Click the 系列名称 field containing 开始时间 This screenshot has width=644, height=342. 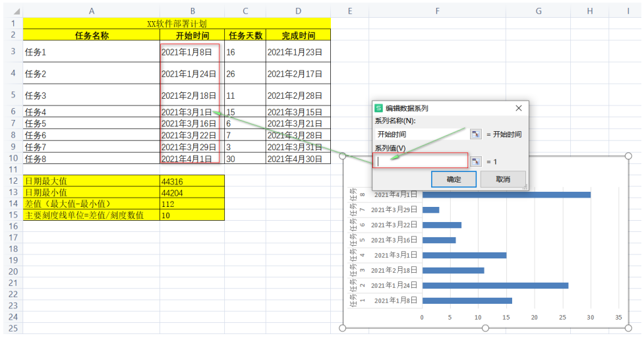tap(421, 134)
